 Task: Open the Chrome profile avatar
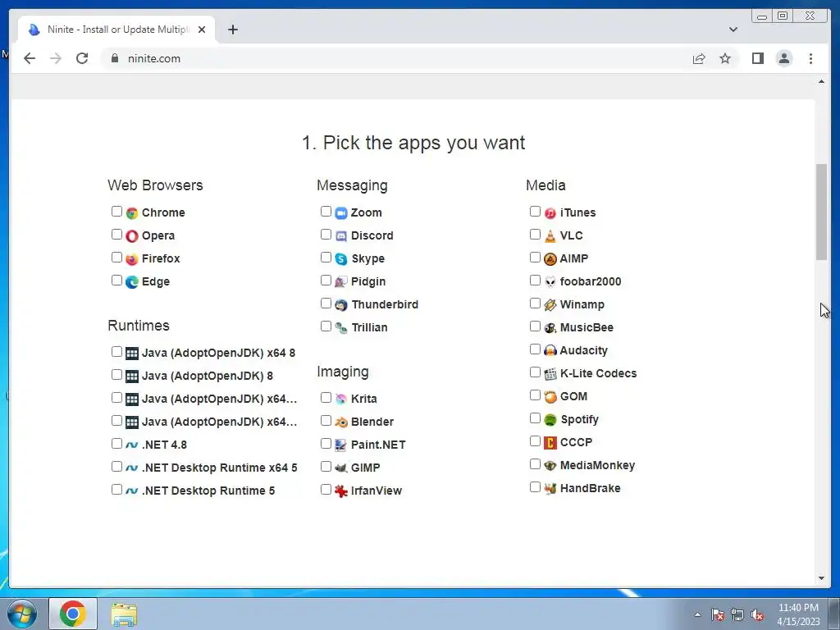[x=783, y=58]
